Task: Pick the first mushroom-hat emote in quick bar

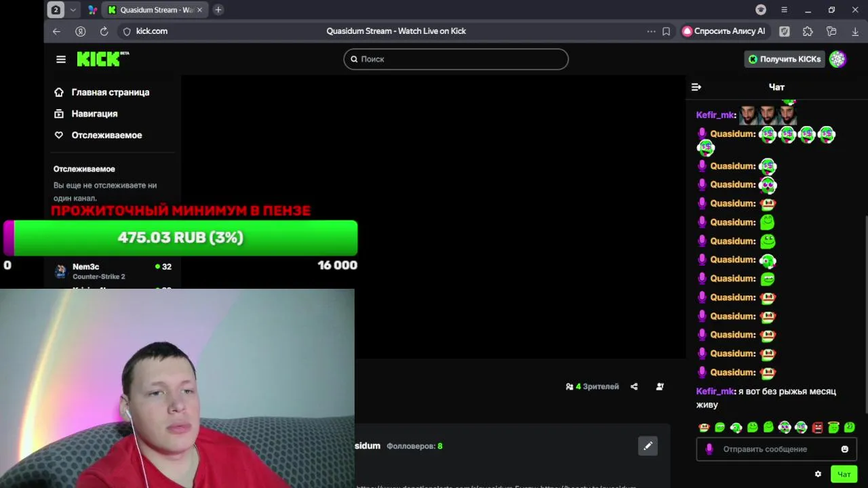Action: tap(704, 427)
